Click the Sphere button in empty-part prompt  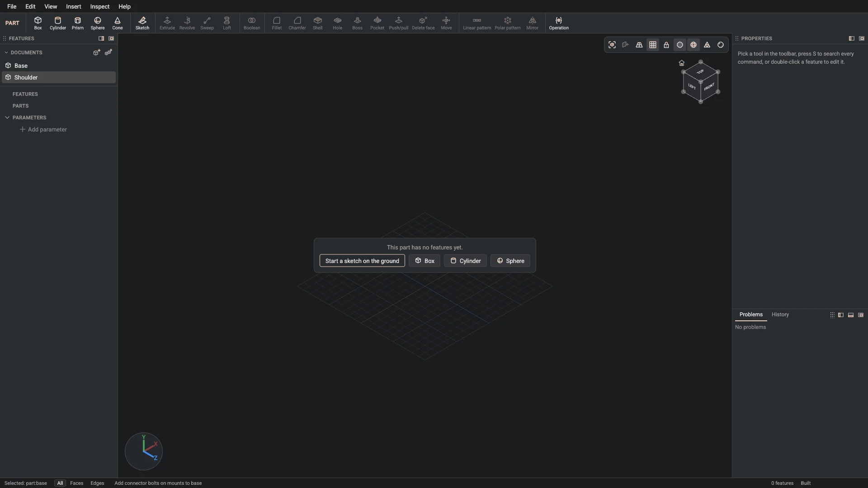tap(510, 261)
